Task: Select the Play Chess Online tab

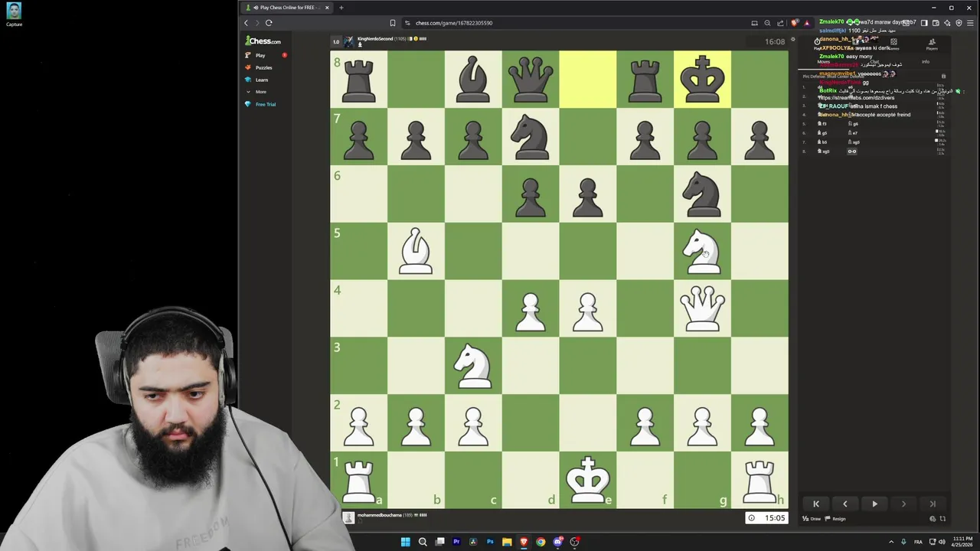Action: [287, 8]
